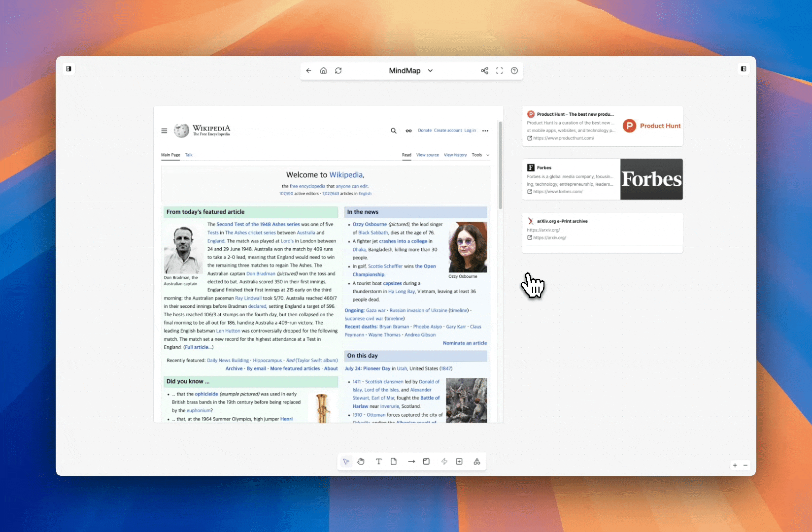Image resolution: width=812 pixels, height=532 pixels.
Task: Enter fullscreen mode using the frame icon
Action: click(x=499, y=71)
